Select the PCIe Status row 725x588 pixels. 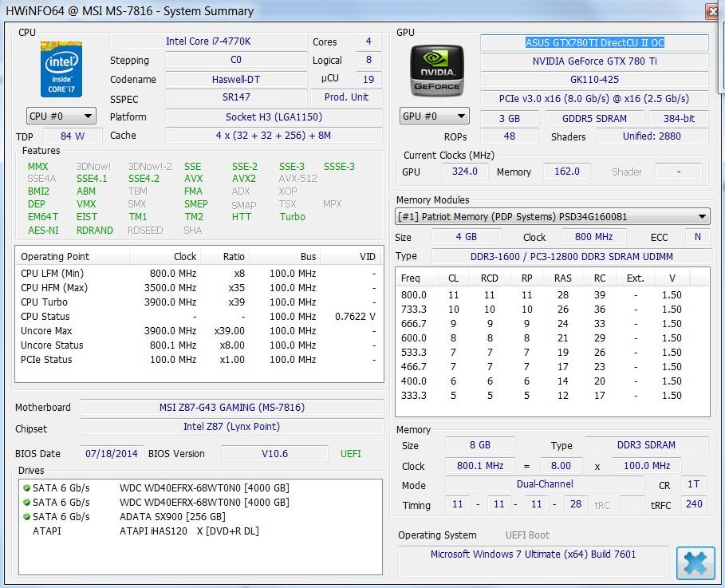click(199, 360)
